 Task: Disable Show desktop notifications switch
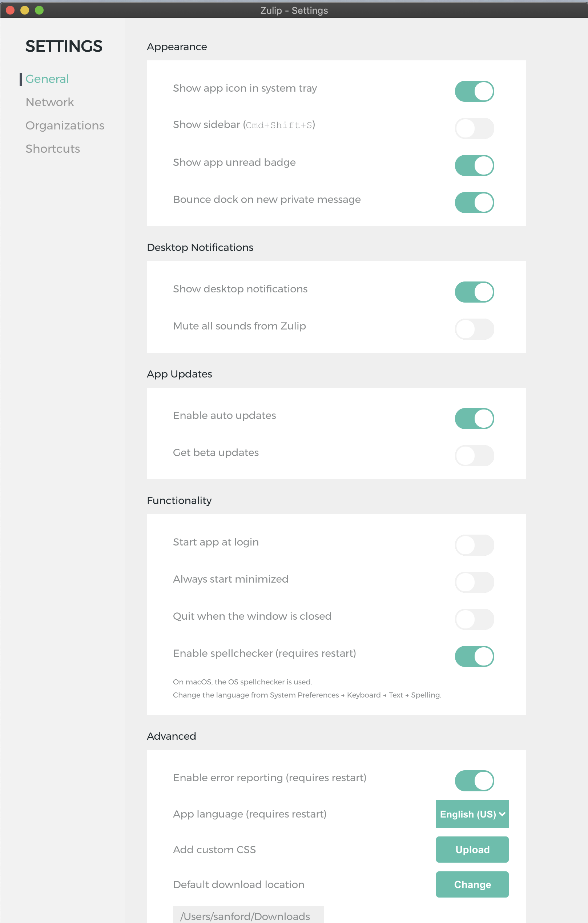pyautogui.click(x=474, y=292)
